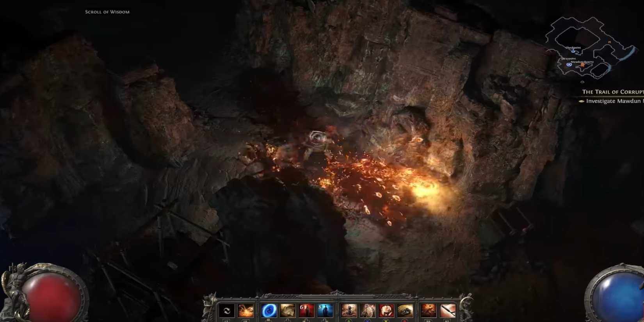Use the Scroll of Wisdom parchment slot
Screen dimensions: 644x322
tap(288, 311)
